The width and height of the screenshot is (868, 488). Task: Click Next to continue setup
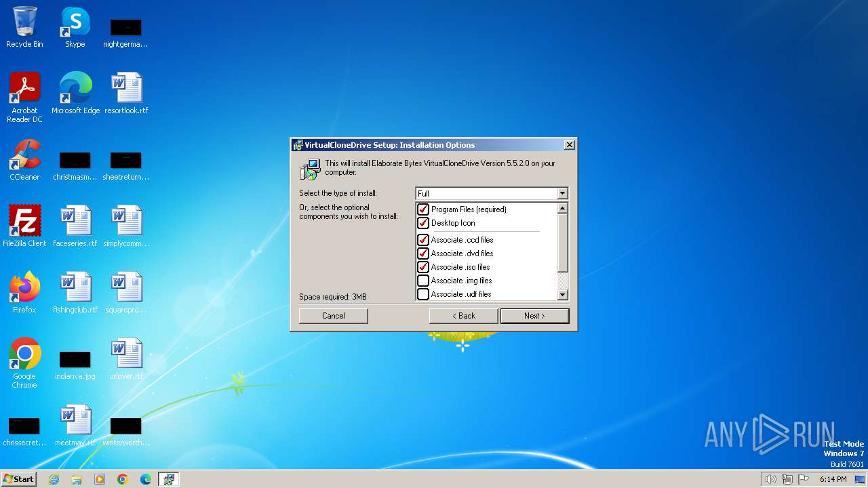(x=534, y=316)
